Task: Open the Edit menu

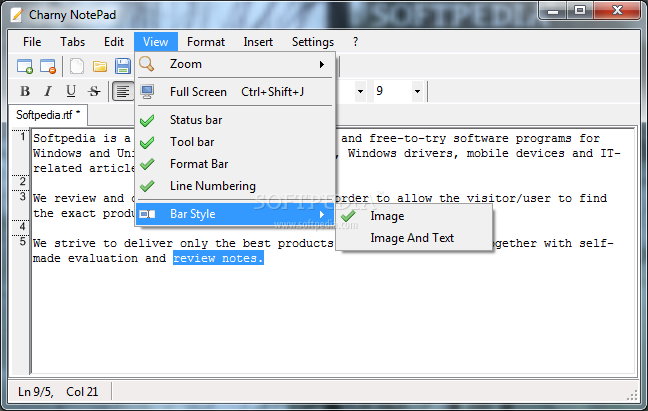Action: (x=114, y=42)
